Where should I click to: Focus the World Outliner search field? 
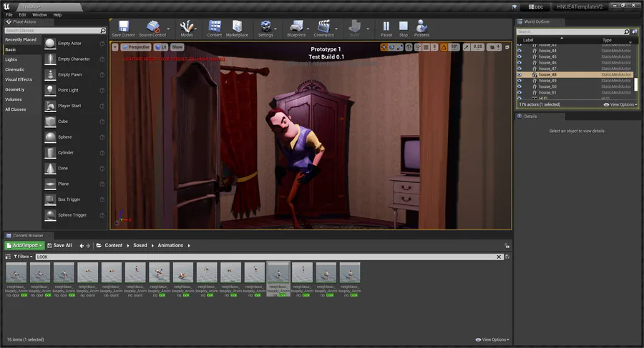[573, 31]
